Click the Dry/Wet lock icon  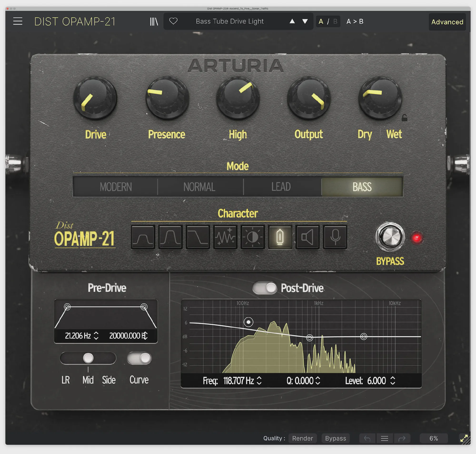(x=404, y=118)
